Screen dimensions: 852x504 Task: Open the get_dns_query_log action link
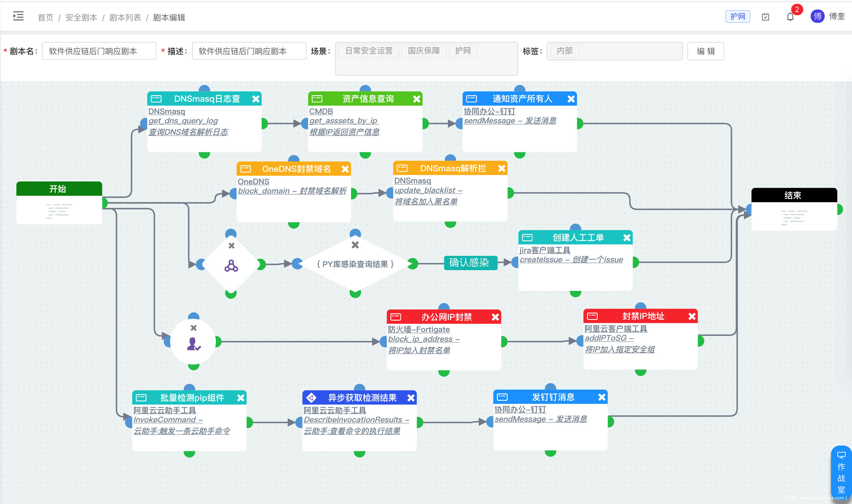[183, 121]
